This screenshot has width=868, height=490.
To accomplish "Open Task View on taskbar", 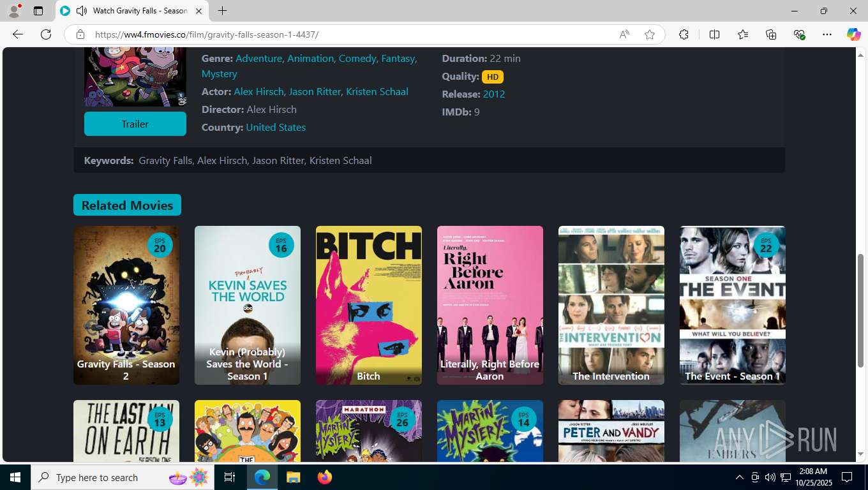I will pos(230,477).
